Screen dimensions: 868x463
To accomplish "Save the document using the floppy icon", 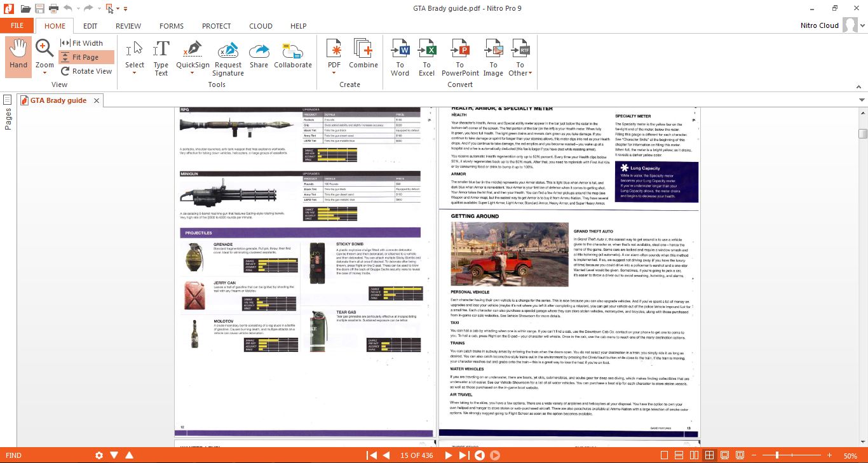I will pyautogui.click(x=40, y=8).
